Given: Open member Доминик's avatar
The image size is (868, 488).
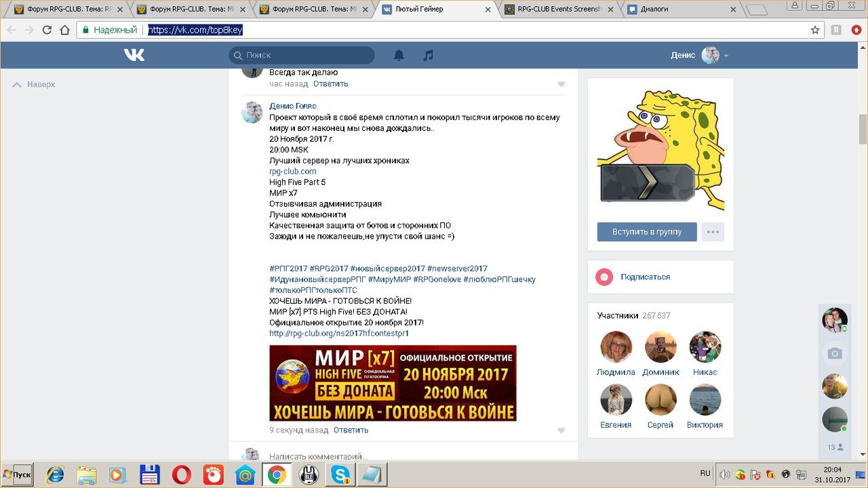Looking at the screenshot, I should coord(660,347).
